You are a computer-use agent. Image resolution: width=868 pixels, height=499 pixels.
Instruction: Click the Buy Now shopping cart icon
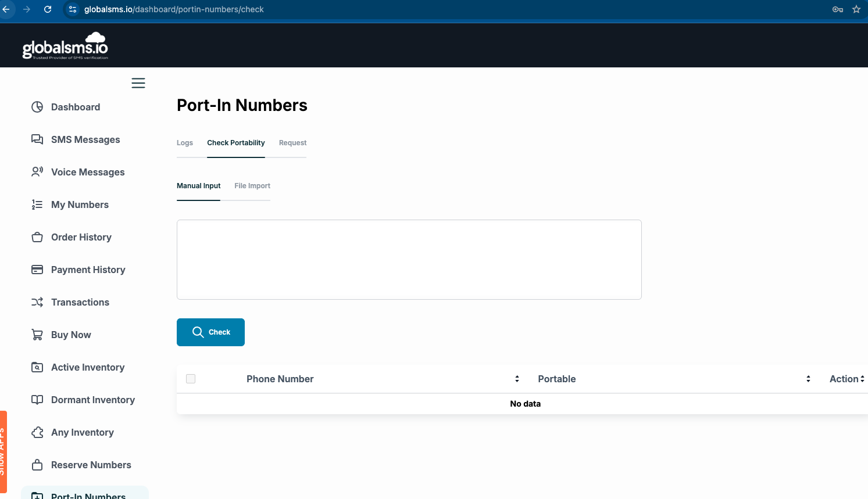[x=37, y=335]
